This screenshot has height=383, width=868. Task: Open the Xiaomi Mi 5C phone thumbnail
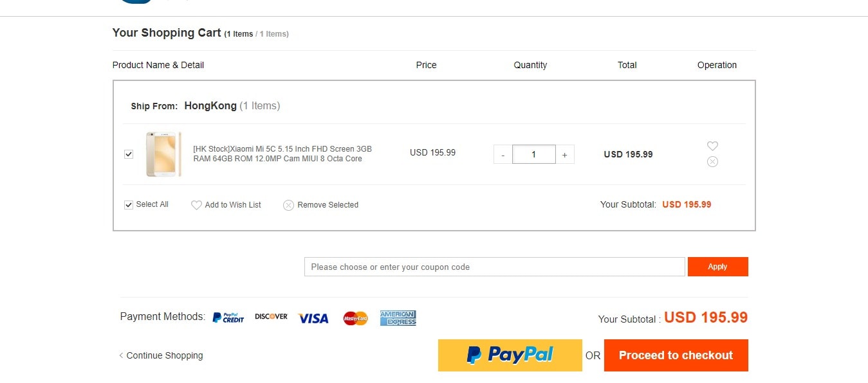[x=163, y=154]
